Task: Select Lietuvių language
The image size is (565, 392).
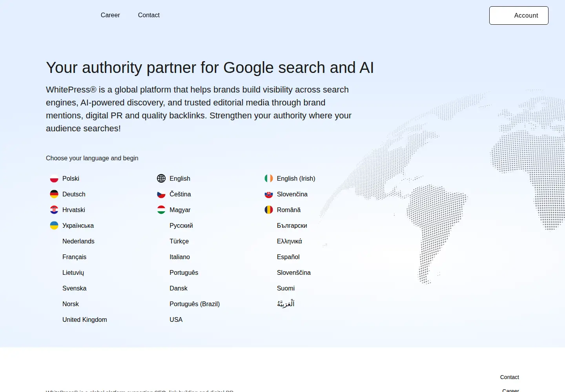Action: tap(73, 272)
